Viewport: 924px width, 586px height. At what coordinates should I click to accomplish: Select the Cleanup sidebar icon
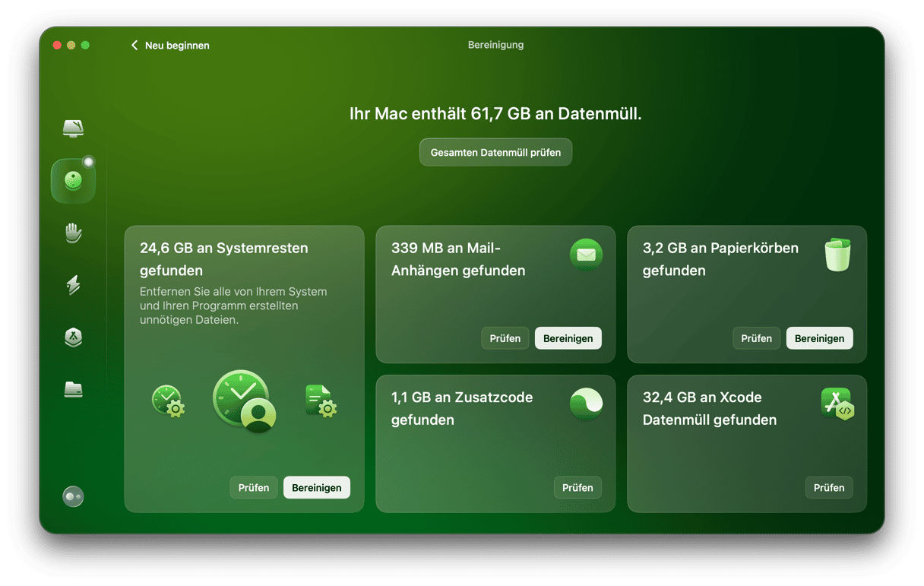coord(73,181)
